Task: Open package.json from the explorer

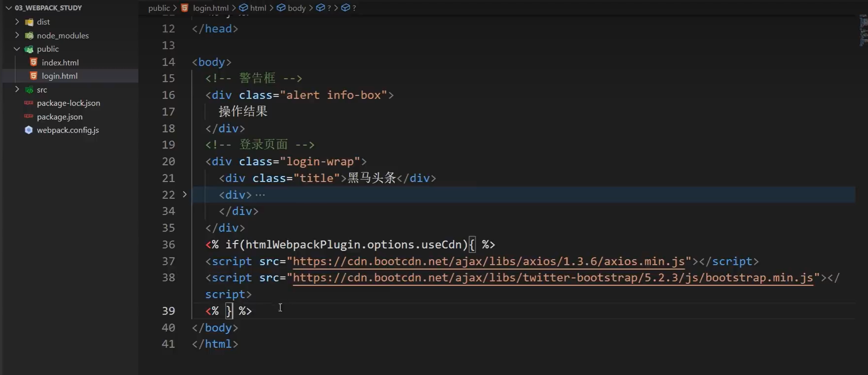Action: point(60,117)
